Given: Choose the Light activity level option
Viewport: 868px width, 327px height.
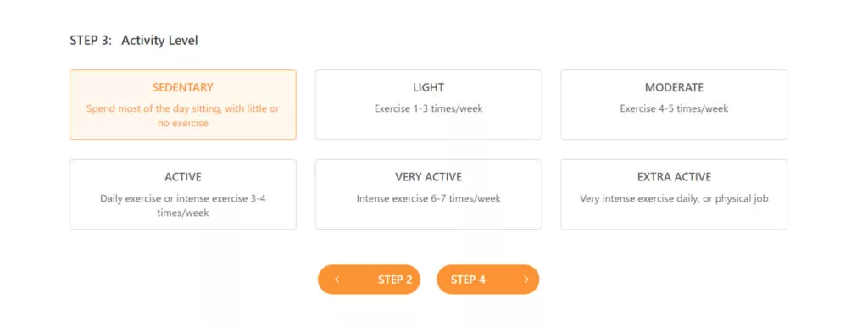Looking at the screenshot, I should coord(428,104).
